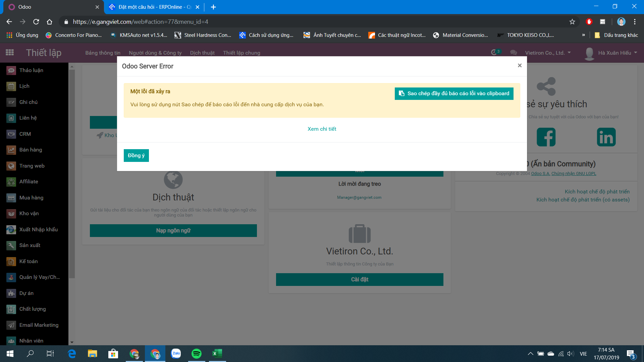Open Steel Hardness Con... bookmark
The height and width of the screenshot is (362, 644).
tap(203, 35)
